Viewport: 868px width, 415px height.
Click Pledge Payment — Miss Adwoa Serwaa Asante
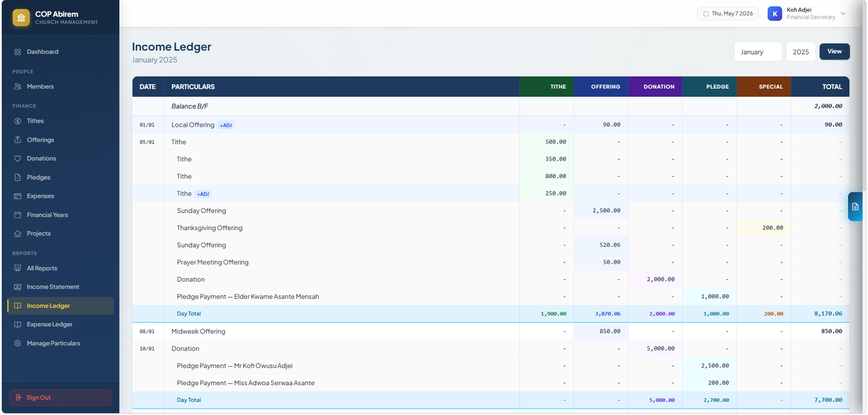[246, 383]
